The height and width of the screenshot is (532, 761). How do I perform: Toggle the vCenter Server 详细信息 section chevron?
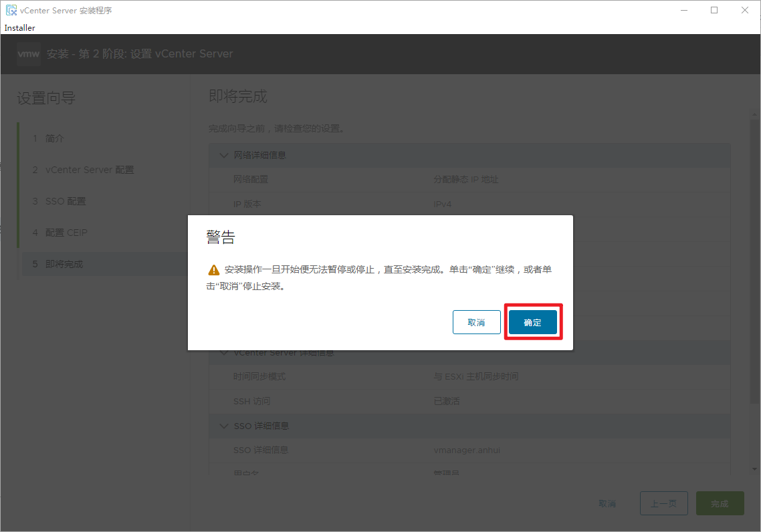[x=223, y=353]
